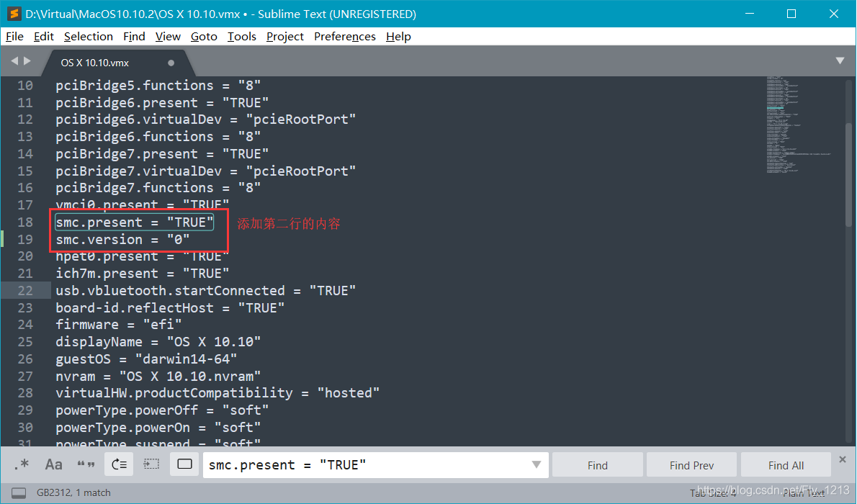Open the File menu
This screenshot has width=857, height=504.
[x=14, y=37]
